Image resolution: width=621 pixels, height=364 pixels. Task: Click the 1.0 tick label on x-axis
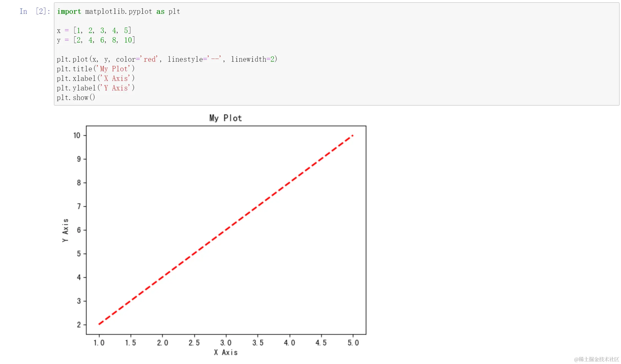pos(99,343)
